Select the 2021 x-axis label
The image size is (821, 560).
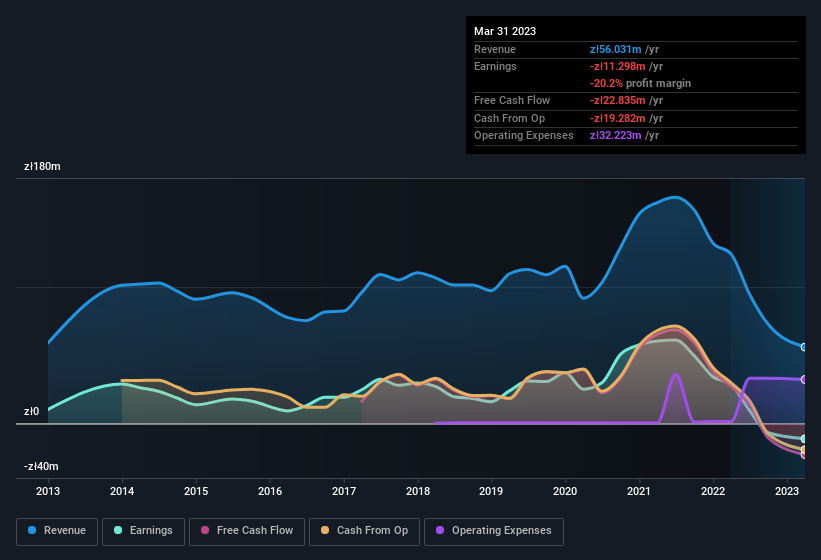(639, 491)
